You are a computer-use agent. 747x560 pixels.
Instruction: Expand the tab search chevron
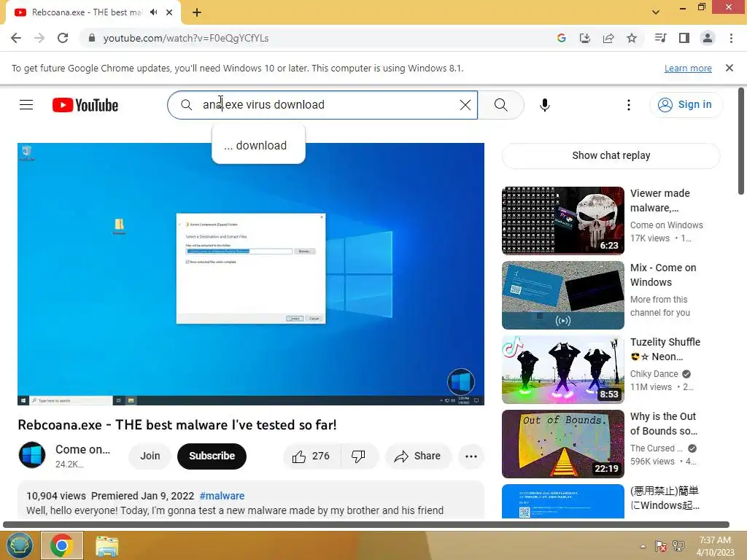pyautogui.click(x=656, y=12)
